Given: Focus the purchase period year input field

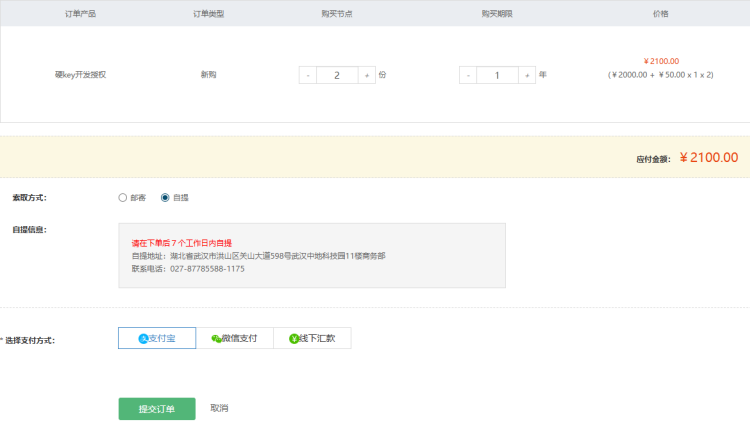Looking at the screenshot, I should tap(497, 75).
